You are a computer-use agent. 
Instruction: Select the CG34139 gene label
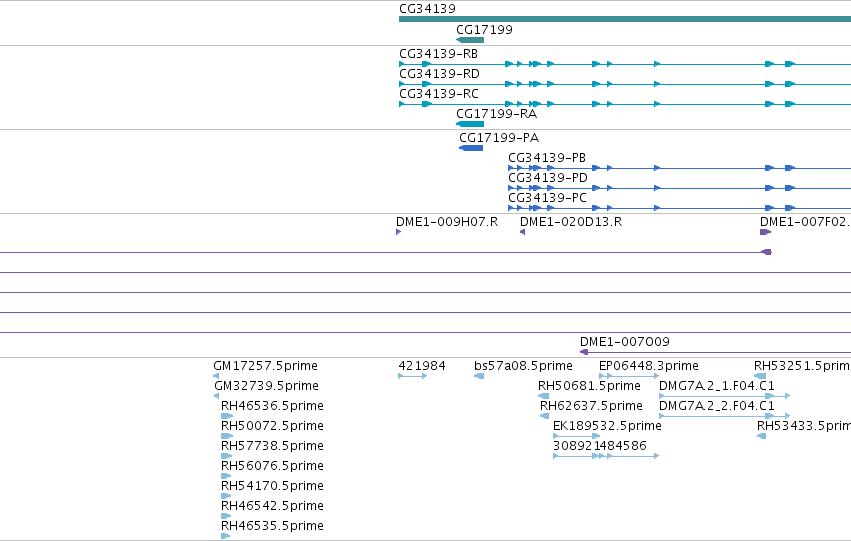click(428, 9)
